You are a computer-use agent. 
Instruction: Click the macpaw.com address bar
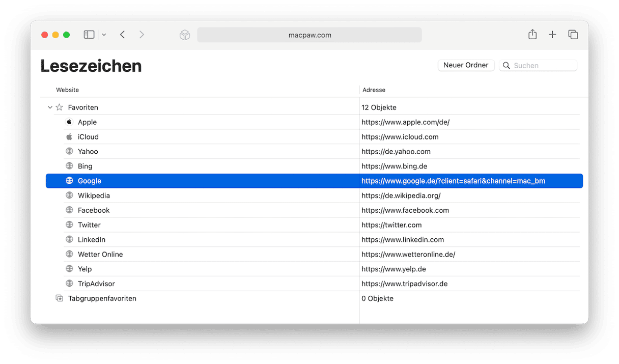[x=309, y=35]
